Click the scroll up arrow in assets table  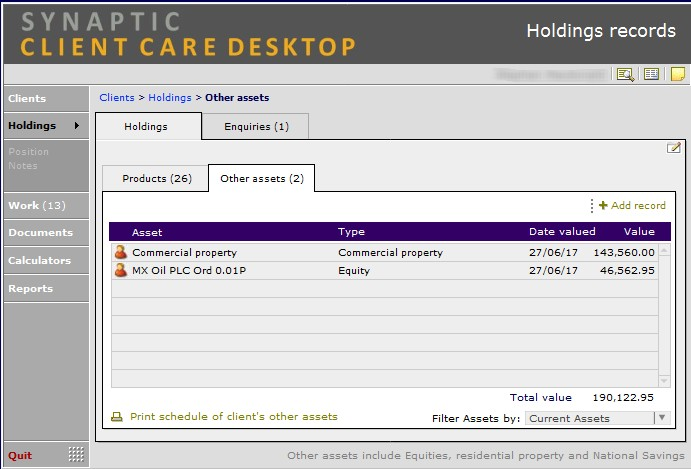tap(664, 250)
